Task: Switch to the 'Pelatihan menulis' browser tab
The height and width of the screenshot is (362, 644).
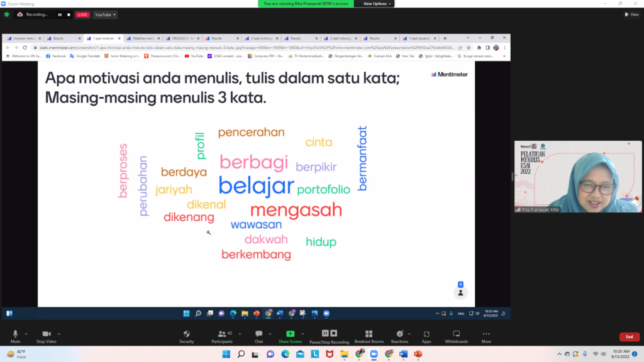Action: point(143,38)
